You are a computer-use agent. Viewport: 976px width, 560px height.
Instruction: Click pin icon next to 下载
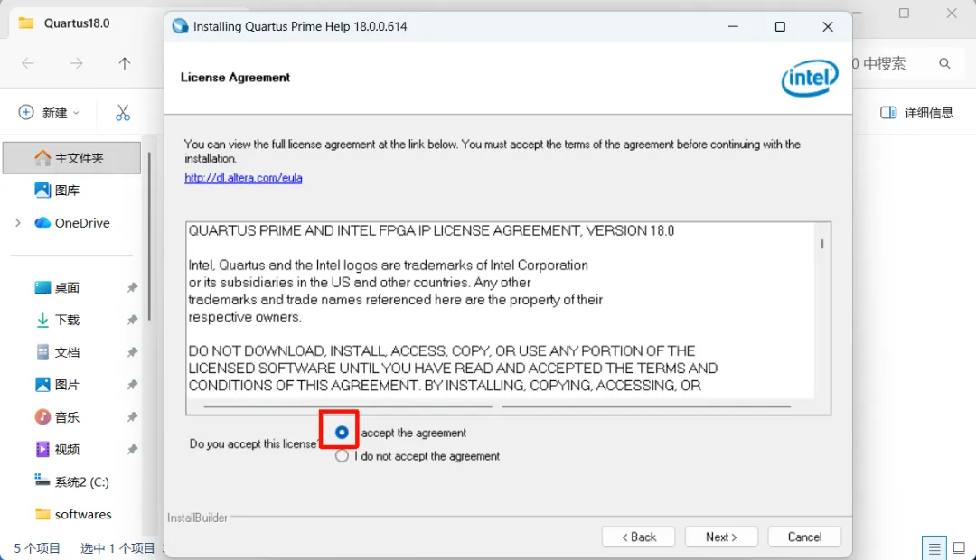point(132,320)
